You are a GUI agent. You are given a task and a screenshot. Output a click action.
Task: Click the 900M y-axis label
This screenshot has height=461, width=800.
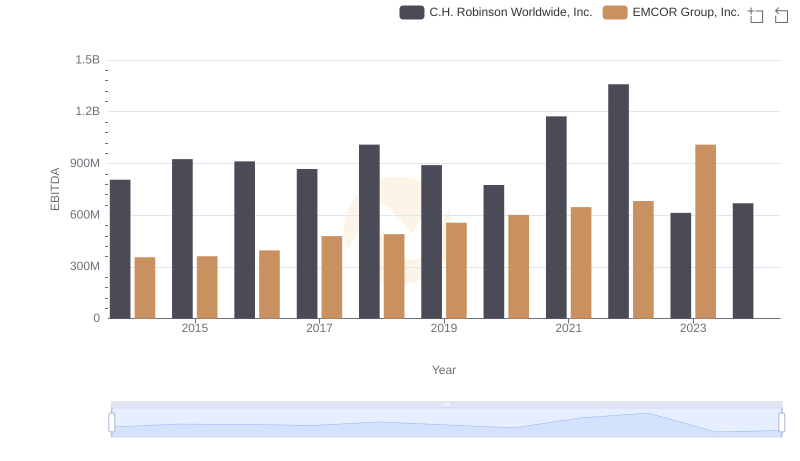pyautogui.click(x=85, y=164)
